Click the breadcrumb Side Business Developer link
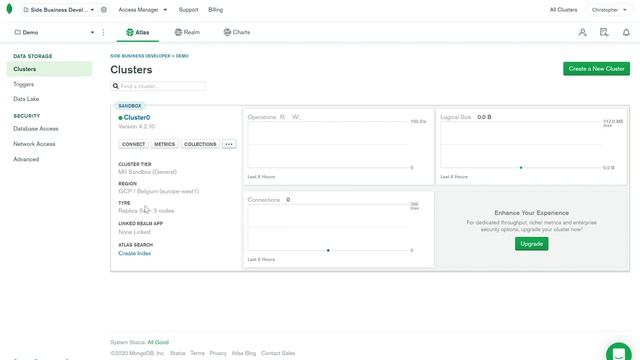 point(140,56)
